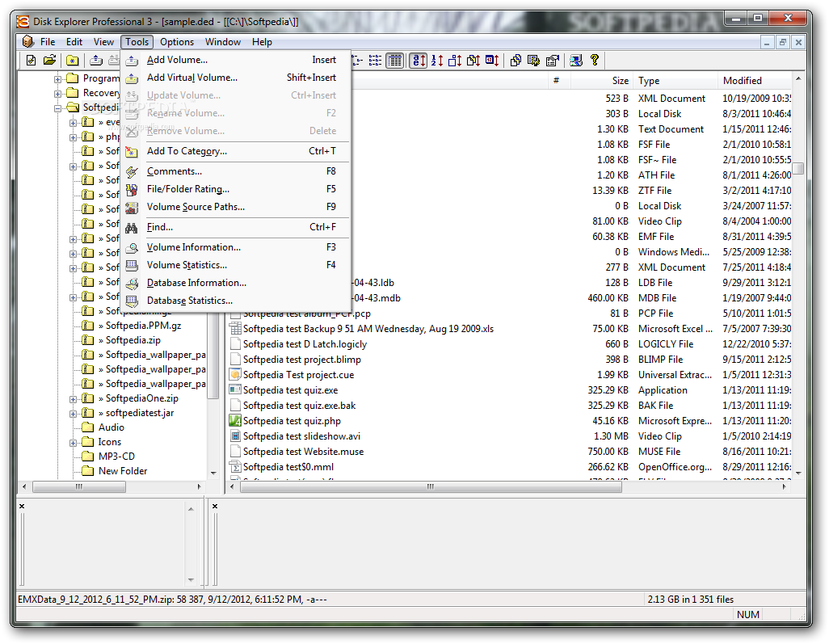Screen dimensions: 829x644
Task: Open Volume Information... from the menu
Action: tap(236, 247)
